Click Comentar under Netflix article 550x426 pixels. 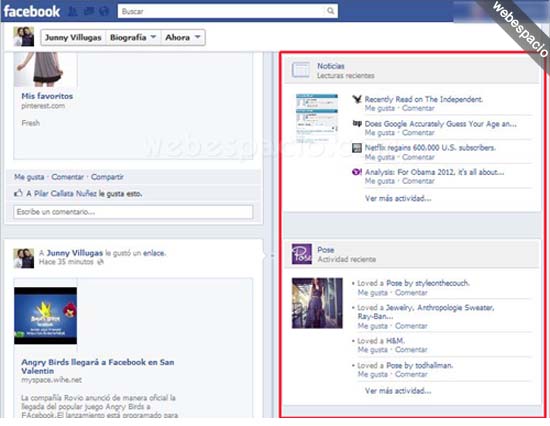(x=418, y=157)
